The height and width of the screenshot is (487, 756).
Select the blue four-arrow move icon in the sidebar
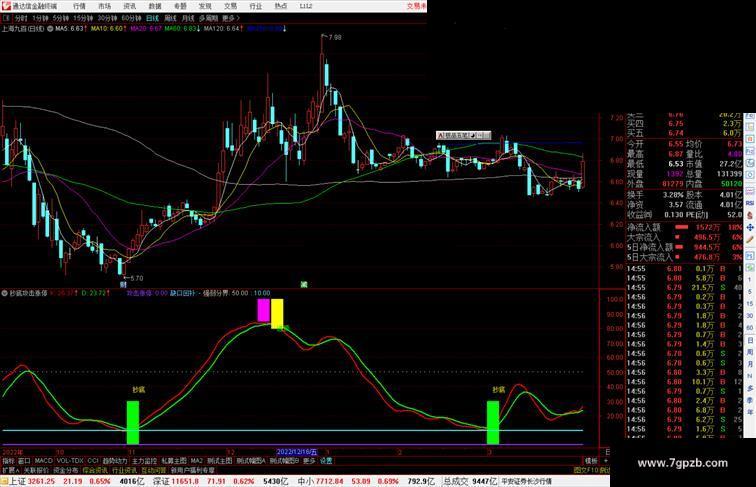750,228
